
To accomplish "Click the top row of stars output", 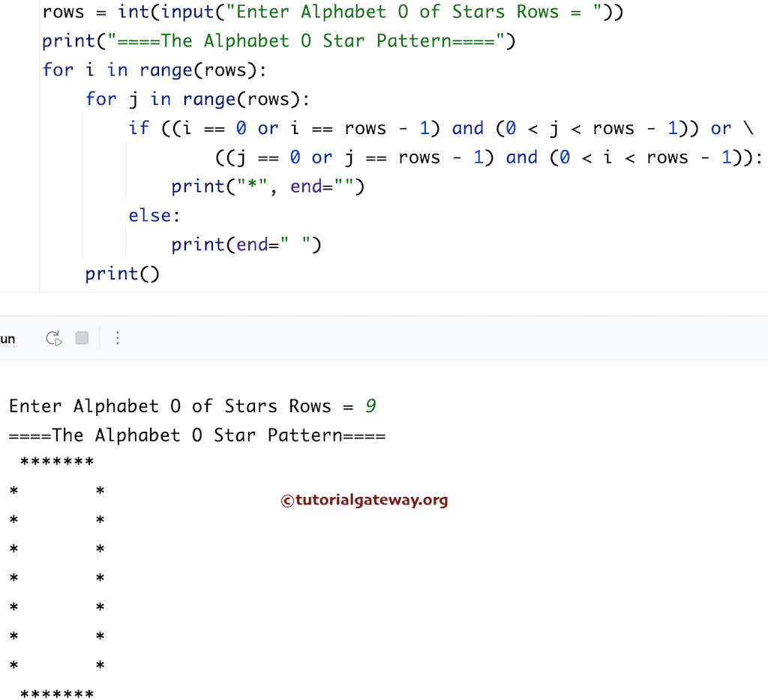I will tap(56, 462).
